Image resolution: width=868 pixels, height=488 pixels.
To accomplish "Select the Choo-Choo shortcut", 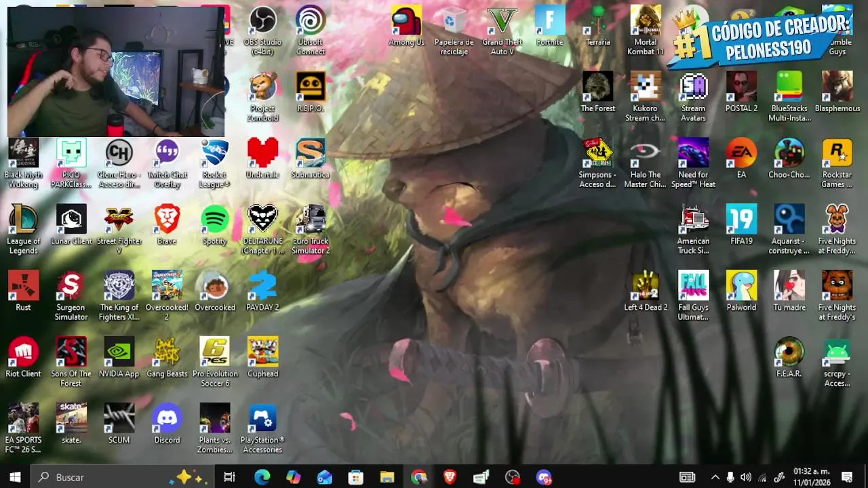I will tap(789, 159).
